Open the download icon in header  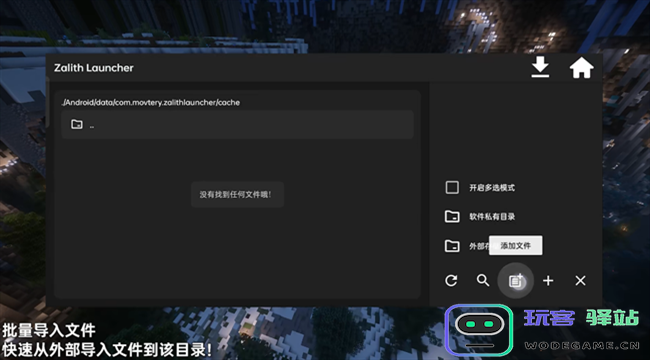coord(540,67)
